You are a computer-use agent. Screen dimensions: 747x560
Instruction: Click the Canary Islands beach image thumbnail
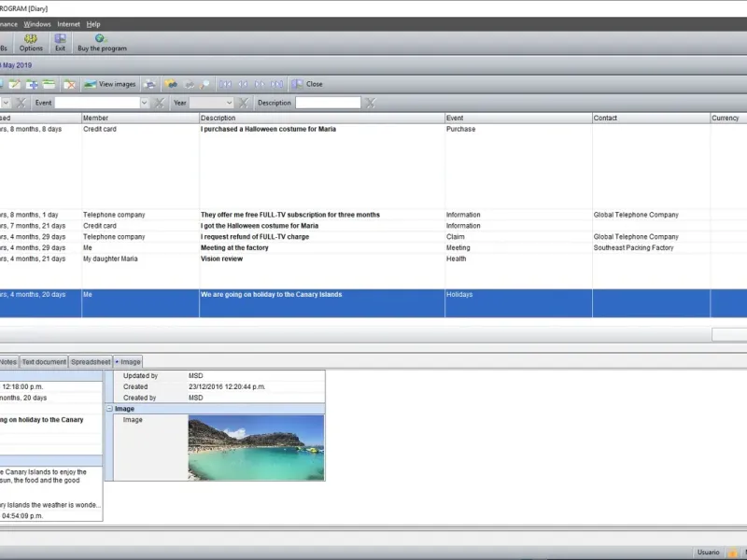click(256, 447)
